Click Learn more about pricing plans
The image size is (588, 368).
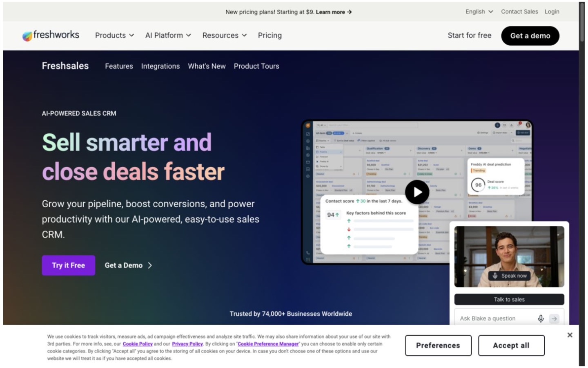[x=334, y=12]
